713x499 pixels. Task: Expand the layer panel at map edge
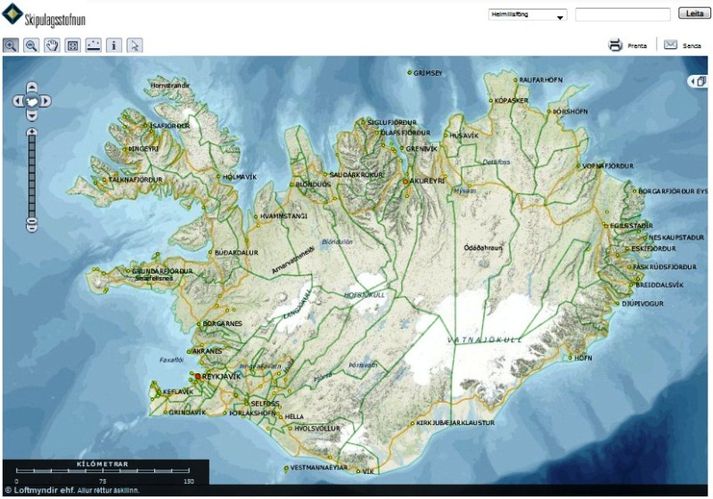point(698,81)
